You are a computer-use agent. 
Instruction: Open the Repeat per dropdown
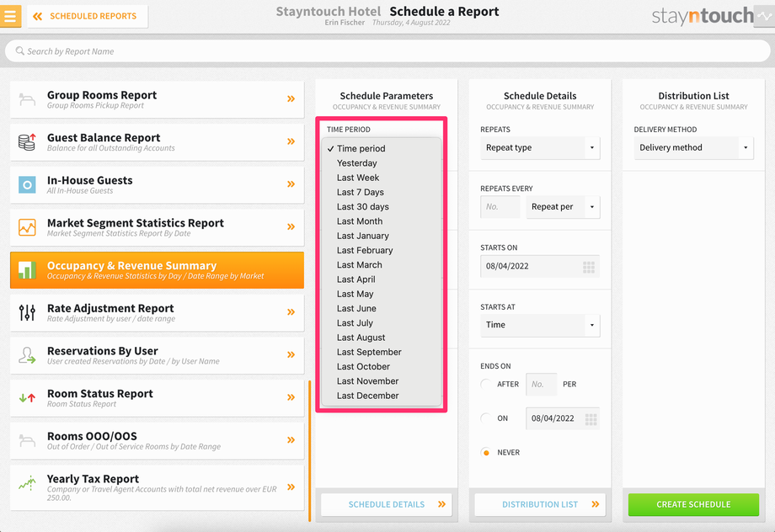point(563,207)
